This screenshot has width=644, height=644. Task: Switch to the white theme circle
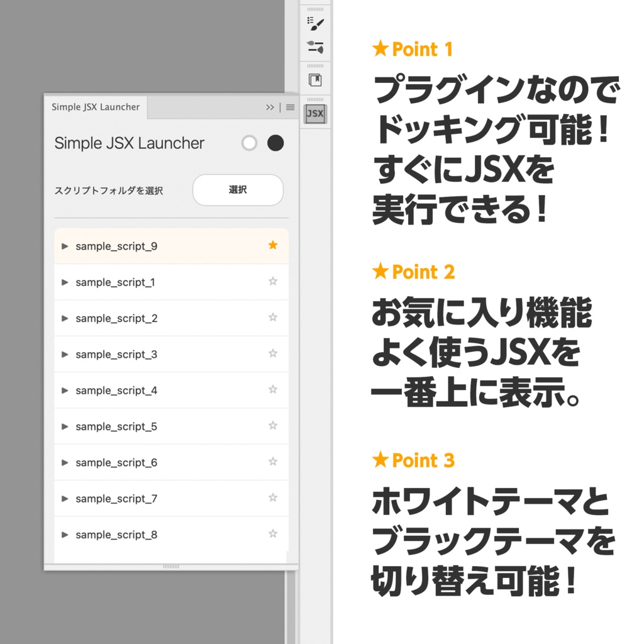pos(249,143)
